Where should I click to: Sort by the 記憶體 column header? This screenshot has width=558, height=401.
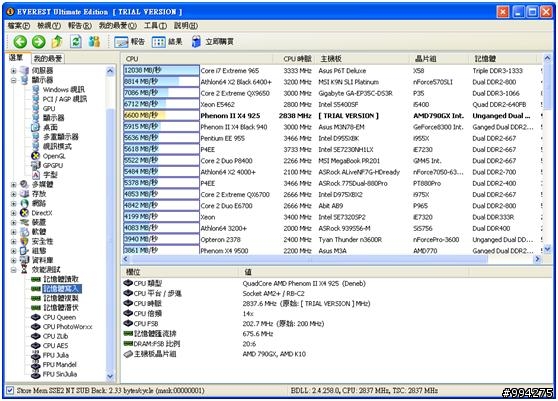(503, 59)
